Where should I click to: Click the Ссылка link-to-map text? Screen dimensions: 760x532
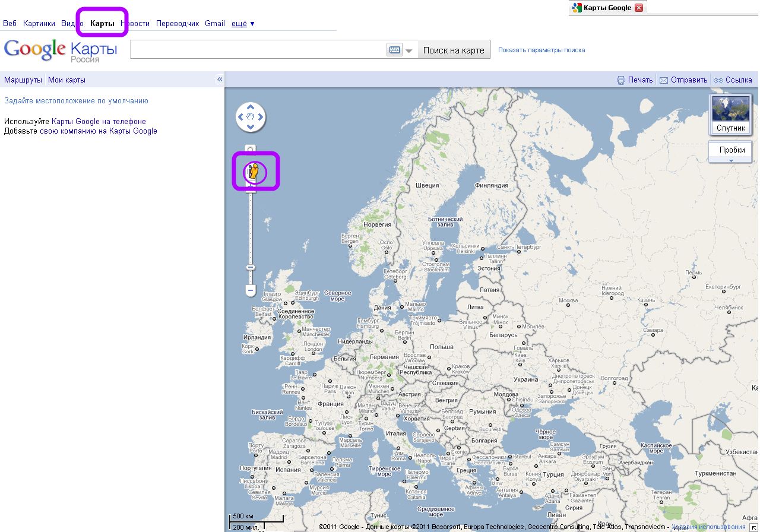coord(739,80)
